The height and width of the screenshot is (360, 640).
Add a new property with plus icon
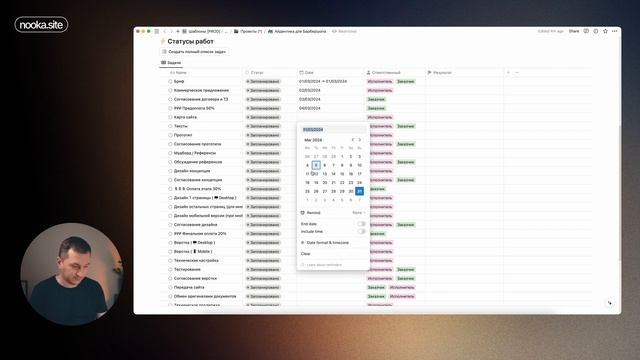508,73
